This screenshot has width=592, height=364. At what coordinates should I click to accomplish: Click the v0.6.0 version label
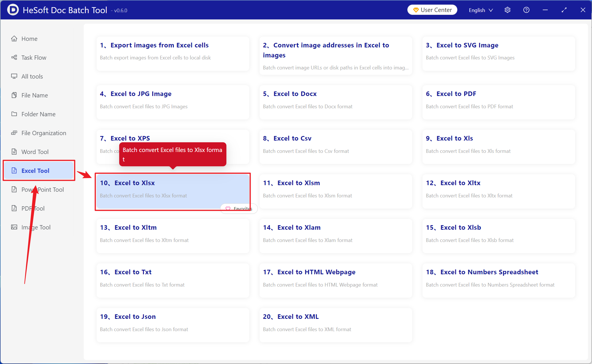click(x=119, y=11)
